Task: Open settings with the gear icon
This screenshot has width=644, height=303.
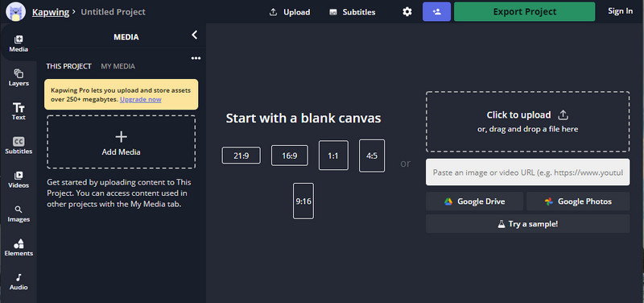Action: click(x=407, y=12)
